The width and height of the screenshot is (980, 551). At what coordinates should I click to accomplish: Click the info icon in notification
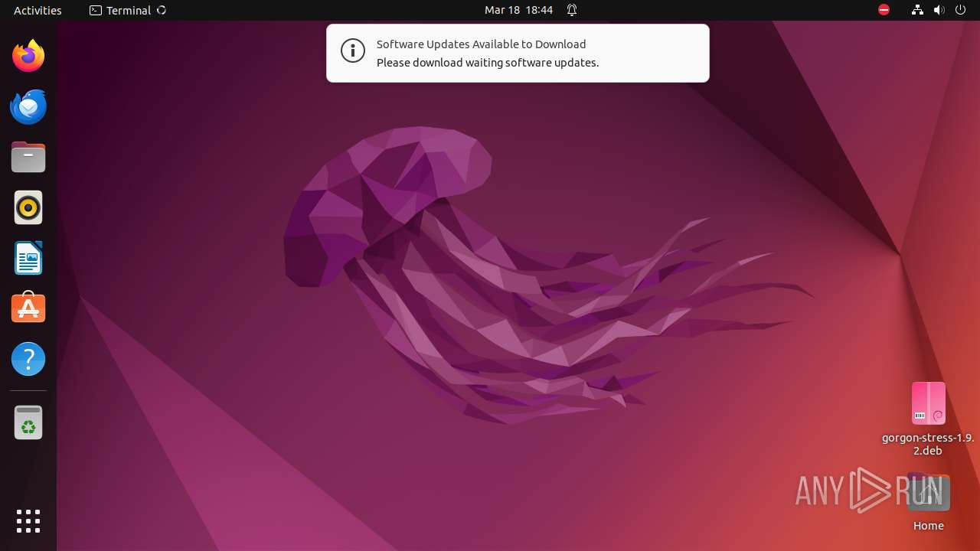352,51
